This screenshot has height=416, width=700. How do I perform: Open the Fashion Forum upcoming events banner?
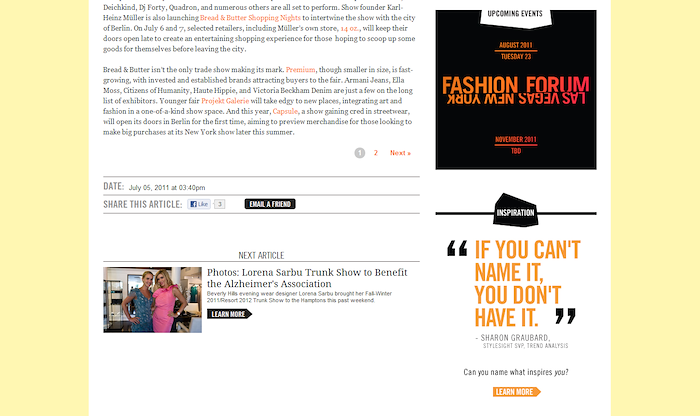coord(516,91)
